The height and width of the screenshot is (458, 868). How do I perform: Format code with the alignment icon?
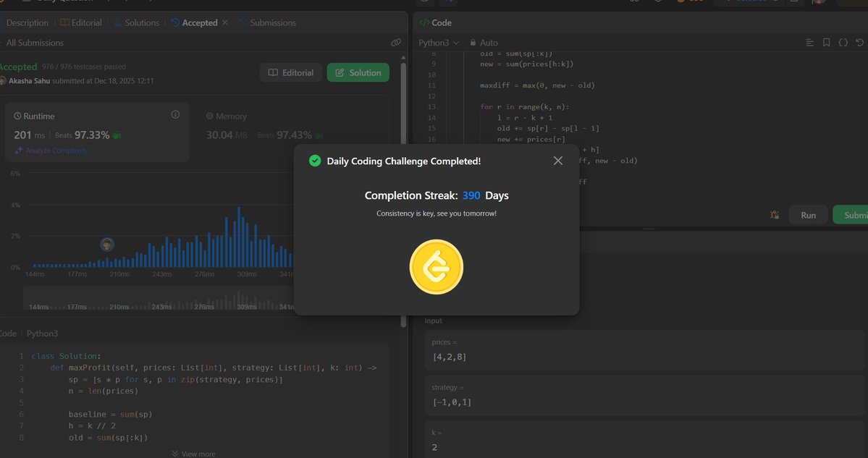[x=809, y=43]
